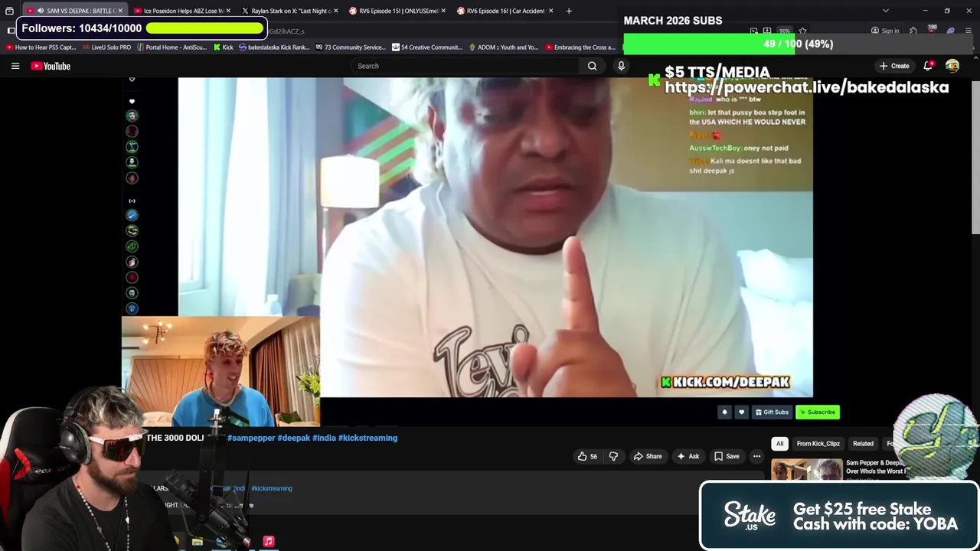Click the Followers goal progress bar

click(204, 28)
